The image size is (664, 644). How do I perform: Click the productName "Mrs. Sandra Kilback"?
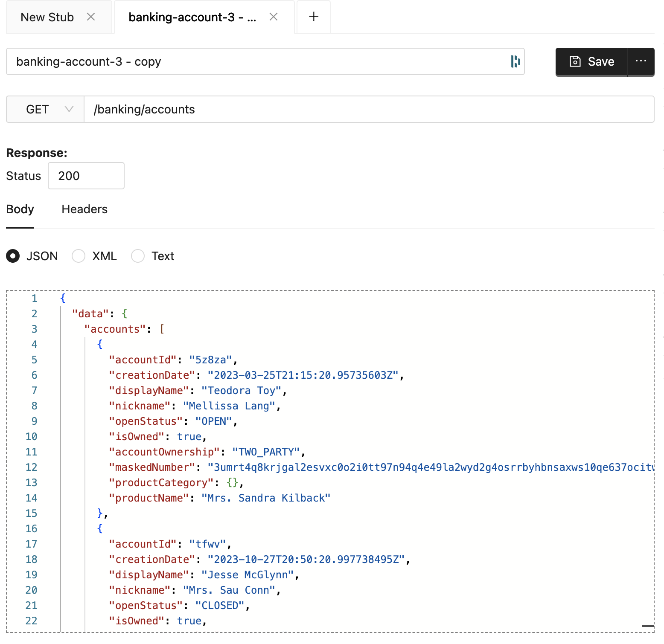[266, 498]
